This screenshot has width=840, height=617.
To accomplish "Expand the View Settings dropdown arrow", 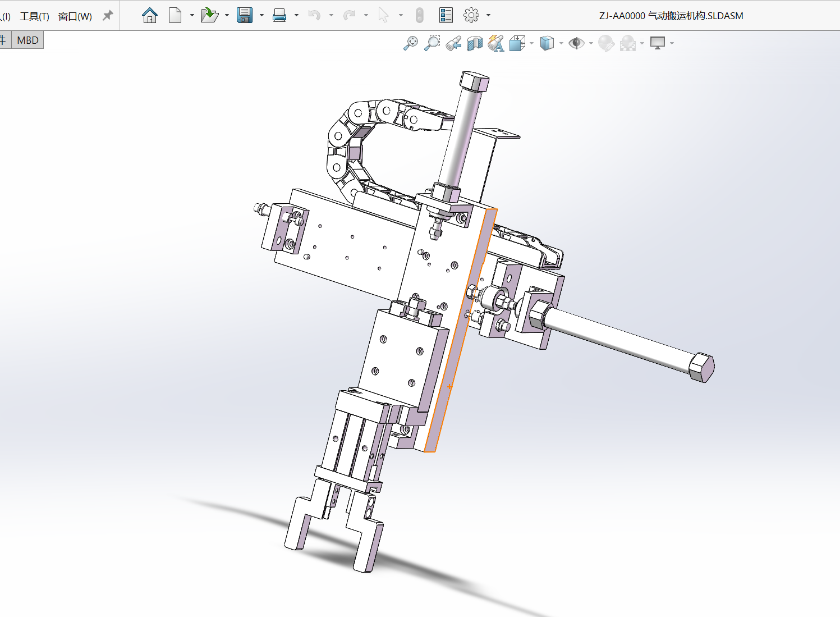I will tap(672, 43).
